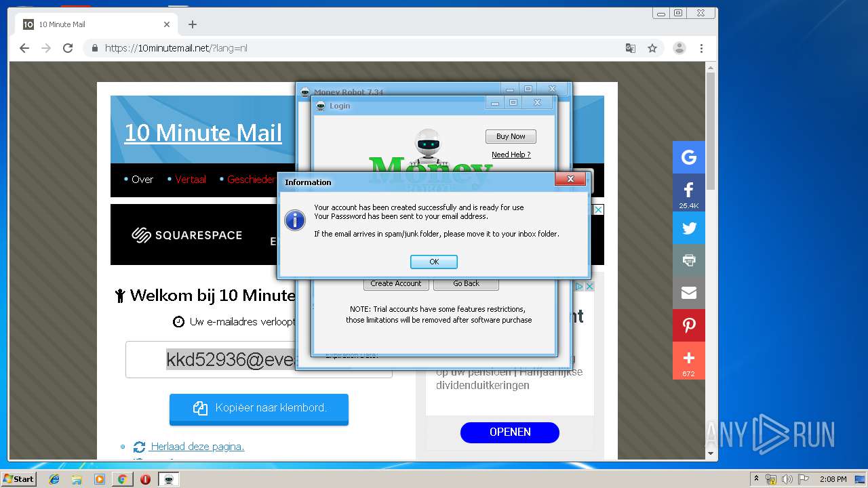868x488 pixels.
Task: Switch to Chrome in the taskbar
Action: [122, 479]
